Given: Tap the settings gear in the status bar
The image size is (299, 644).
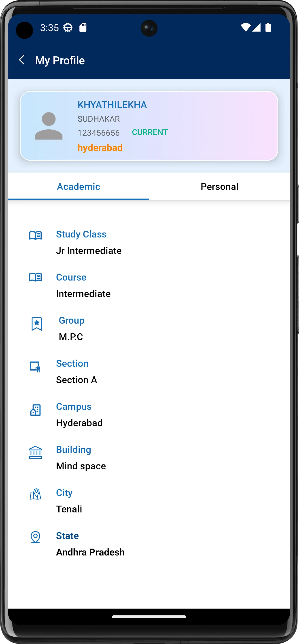Looking at the screenshot, I should pyautogui.click(x=68, y=28).
